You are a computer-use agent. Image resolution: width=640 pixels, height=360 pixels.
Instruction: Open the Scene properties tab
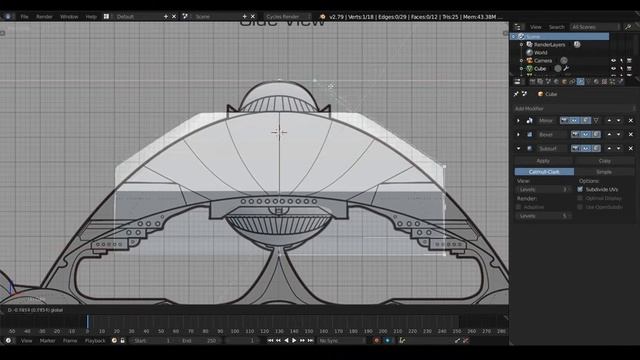click(548, 82)
